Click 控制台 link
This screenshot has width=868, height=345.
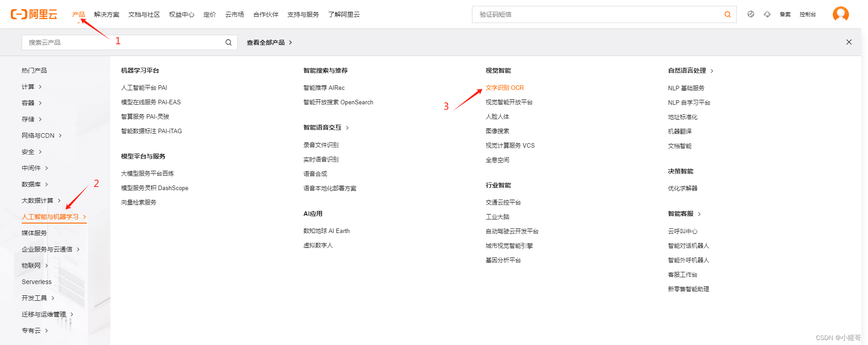point(807,14)
